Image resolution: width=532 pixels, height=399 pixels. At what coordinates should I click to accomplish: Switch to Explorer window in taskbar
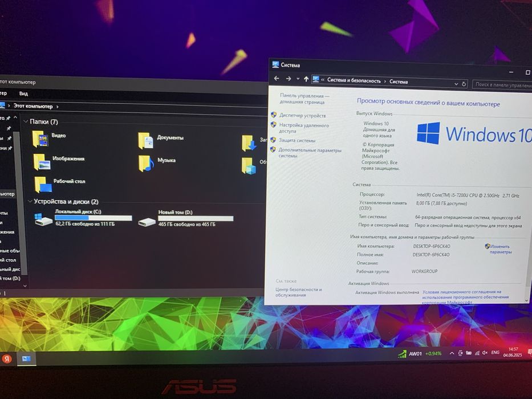click(26, 359)
